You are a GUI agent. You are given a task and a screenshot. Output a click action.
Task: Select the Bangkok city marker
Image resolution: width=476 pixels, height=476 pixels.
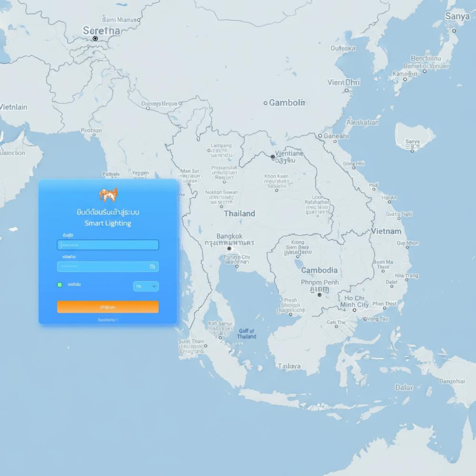tap(229, 248)
